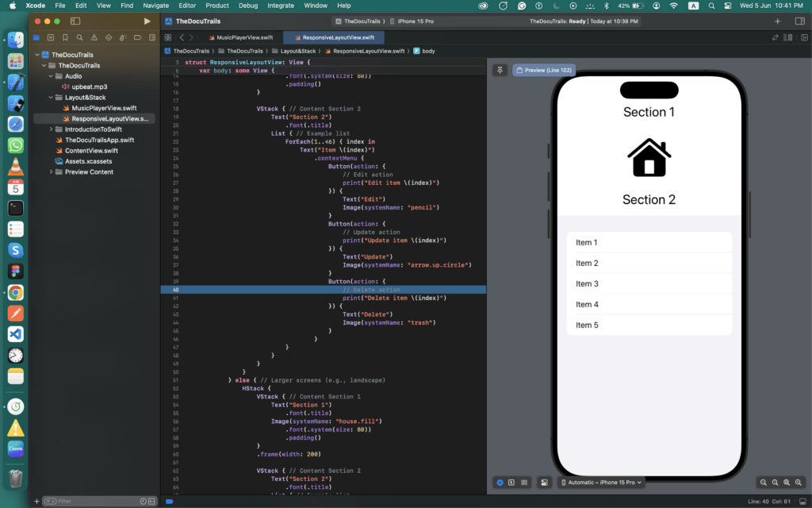The image size is (812, 508).
Task: Choose iPhone 15 Pro run destination
Action: [x=412, y=21]
